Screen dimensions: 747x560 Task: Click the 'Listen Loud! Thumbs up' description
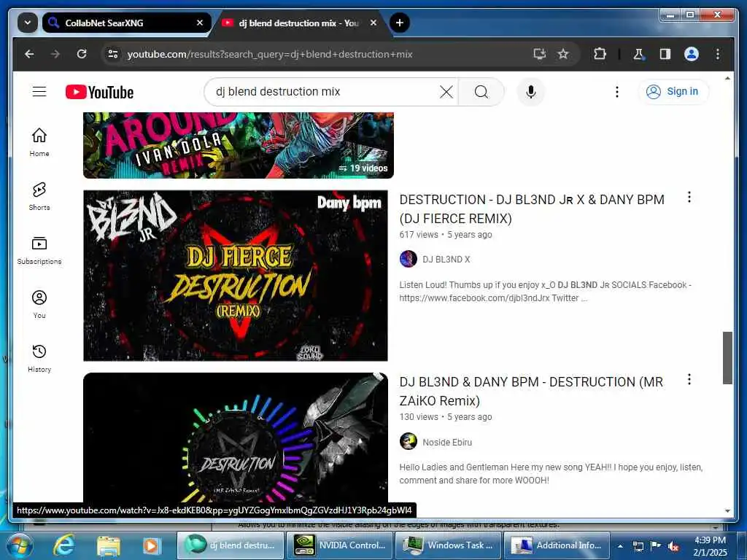(x=546, y=292)
